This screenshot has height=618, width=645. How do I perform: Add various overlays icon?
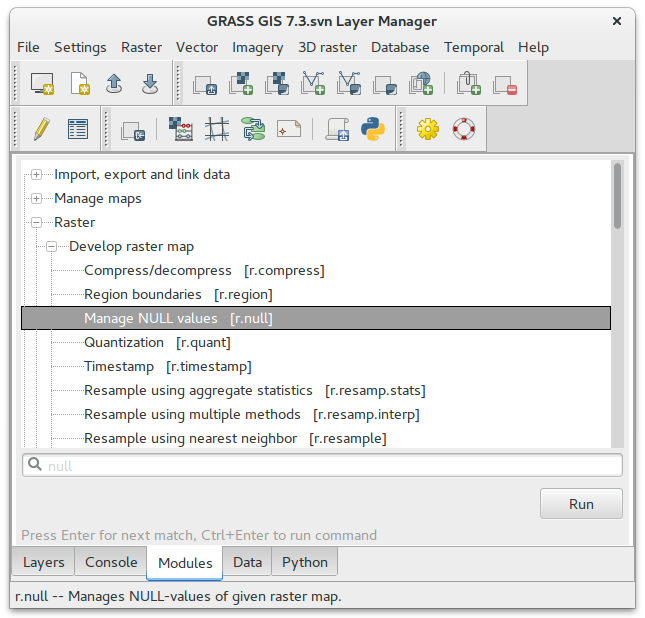(x=385, y=84)
